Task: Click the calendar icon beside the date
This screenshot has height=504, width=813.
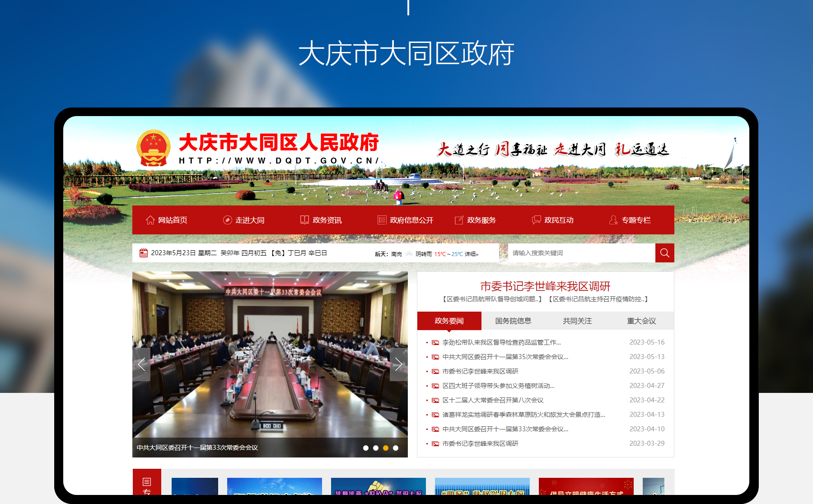Action: [144, 253]
